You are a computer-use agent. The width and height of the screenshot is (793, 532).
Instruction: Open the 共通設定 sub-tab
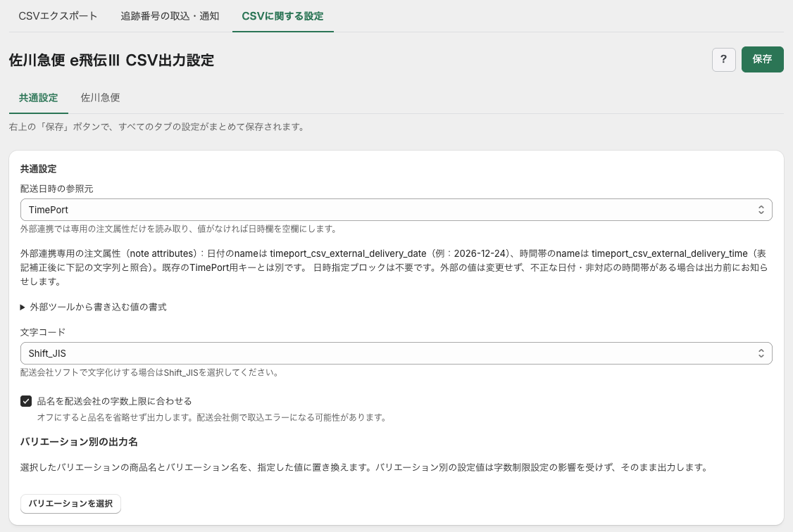(39, 98)
